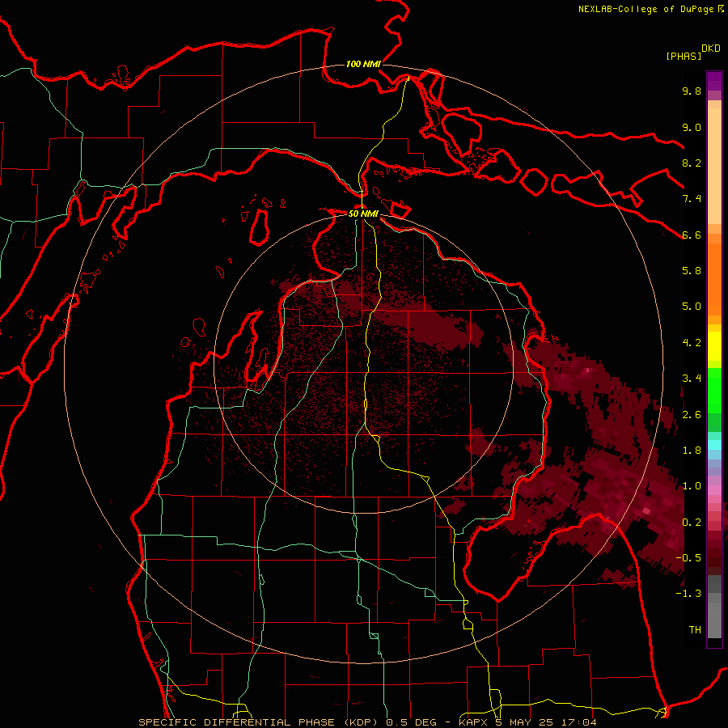Click the 9.8 value on the scale
This screenshot has width=728, height=728.
pyautogui.click(x=692, y=91)
